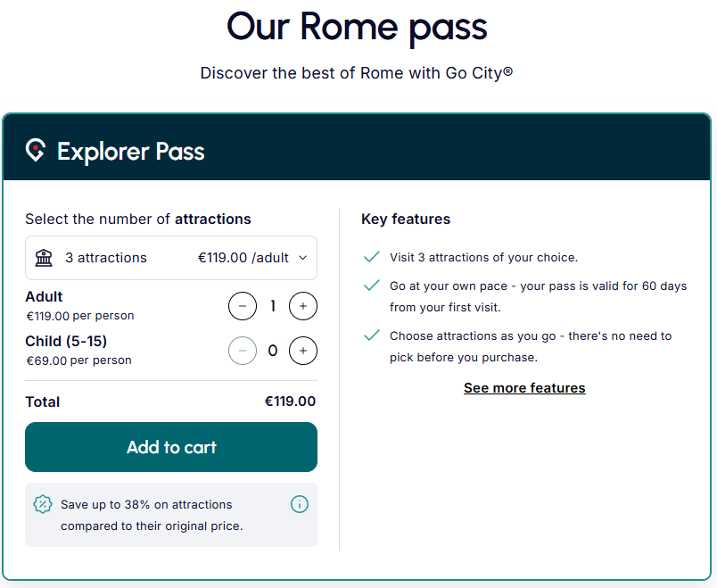Increase the Adult ticket count
The image size is (717, 588).
coord(303,306)
